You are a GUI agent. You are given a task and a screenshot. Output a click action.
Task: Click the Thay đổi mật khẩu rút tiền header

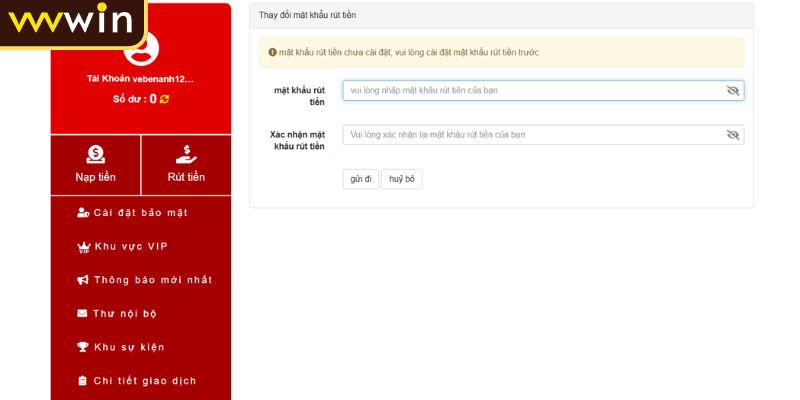tap(308, 16)
